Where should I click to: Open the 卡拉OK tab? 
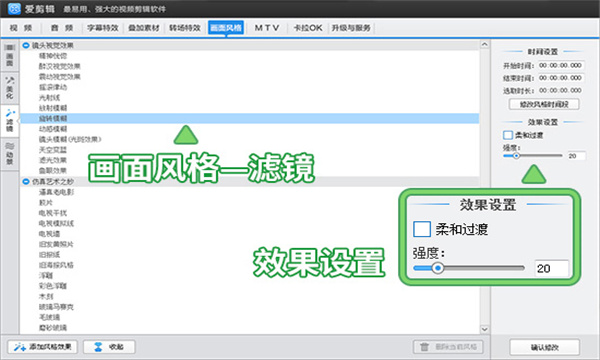tap(308, 28)
